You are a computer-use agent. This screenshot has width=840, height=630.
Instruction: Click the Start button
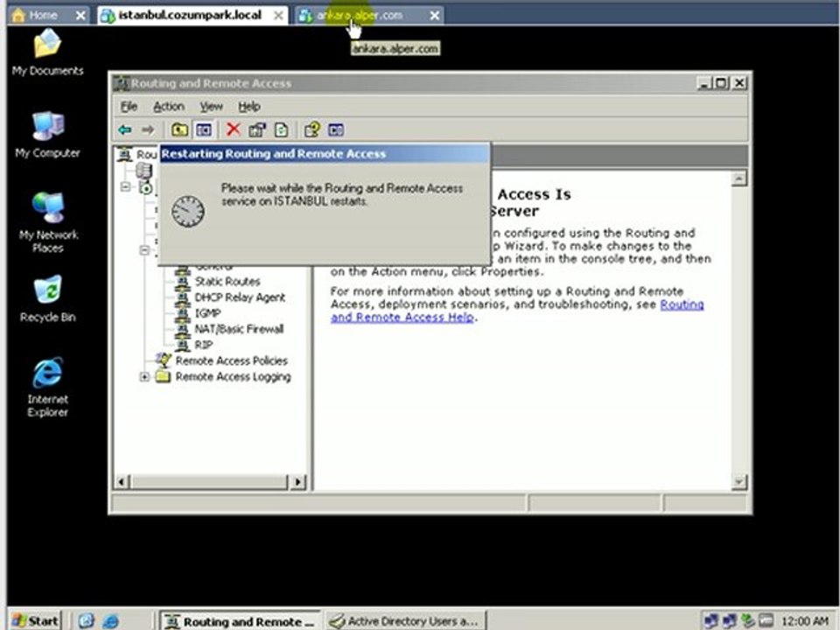click(35, 621)
